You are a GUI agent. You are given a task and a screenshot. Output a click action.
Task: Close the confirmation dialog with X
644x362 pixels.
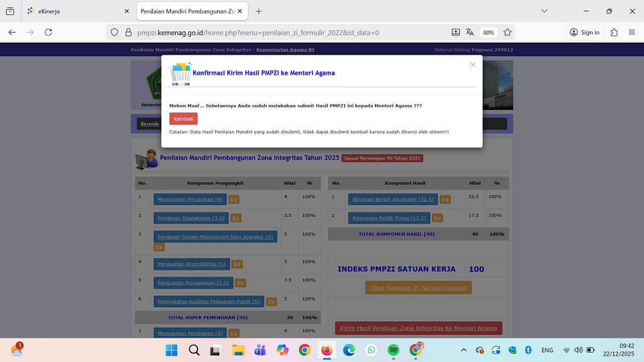click(x=472, y=65)
